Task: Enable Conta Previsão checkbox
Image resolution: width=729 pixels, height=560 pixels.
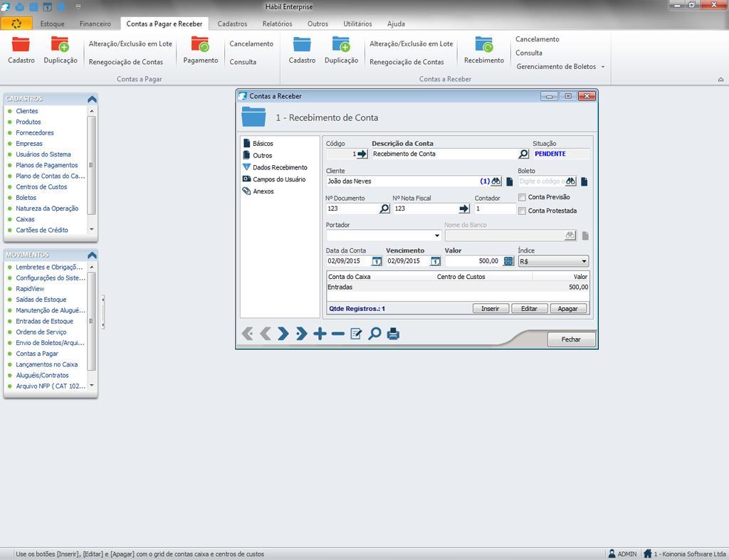Action: pos(522,197)
